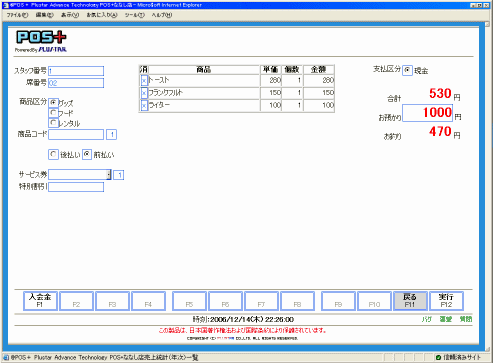This screenshot has height=363, width=493.
Task: Click the 単価 column header
Action: 270,69
